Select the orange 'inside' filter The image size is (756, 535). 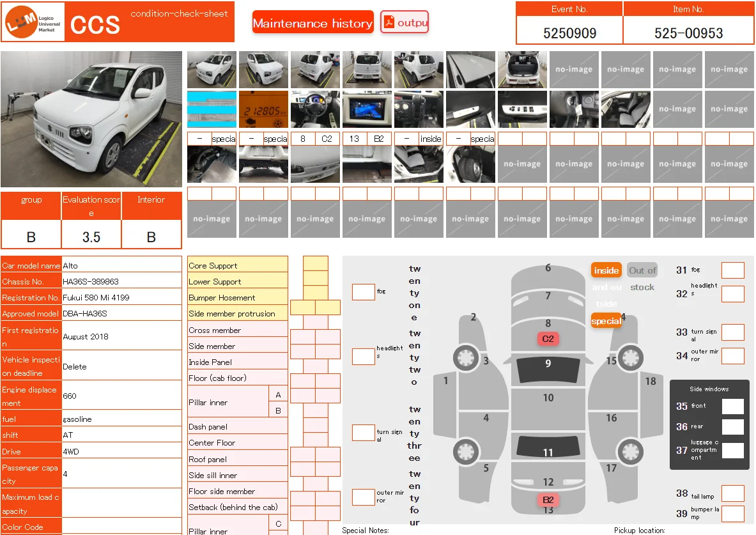606,270
